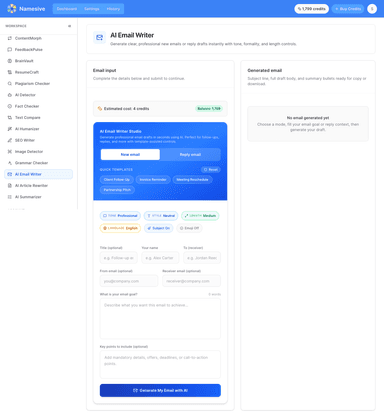Click the 'No email generated yet' message
Viewport: 384px width, 417px height.
tap(308, 118)
